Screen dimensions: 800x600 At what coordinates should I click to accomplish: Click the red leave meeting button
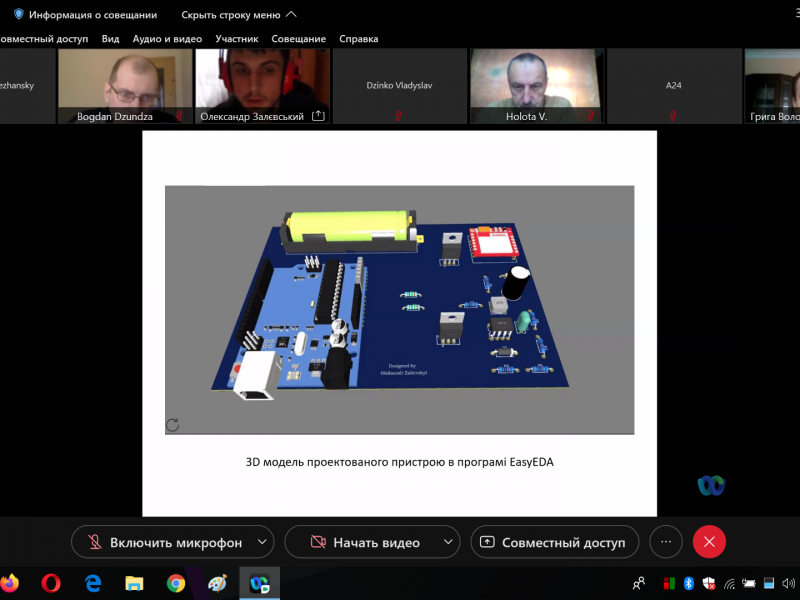[x=709, y=542]
